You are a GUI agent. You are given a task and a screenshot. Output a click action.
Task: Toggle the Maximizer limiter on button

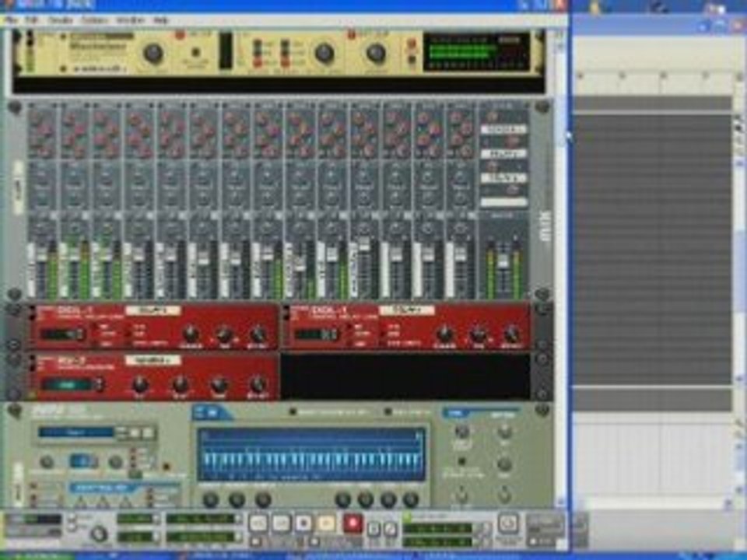tap(180, 34)
